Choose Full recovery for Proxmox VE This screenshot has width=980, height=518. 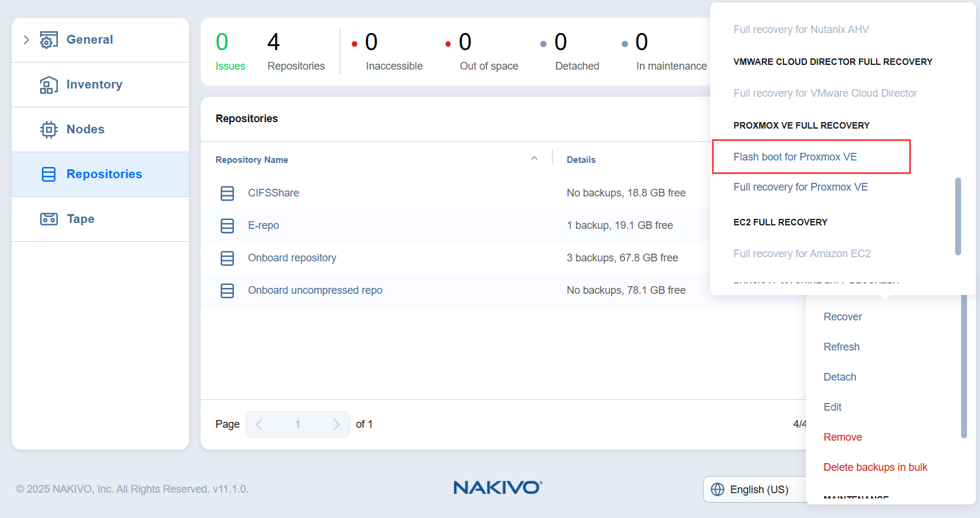coord(800,187)
